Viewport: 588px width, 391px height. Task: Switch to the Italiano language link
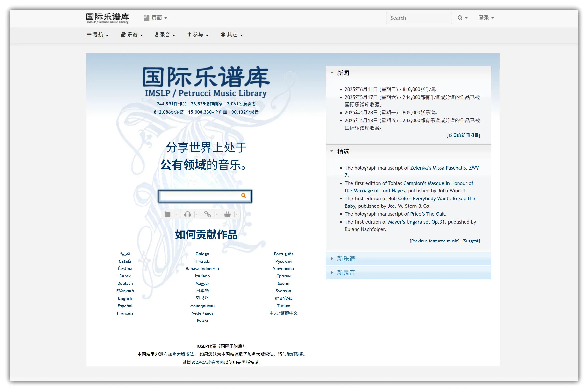pos(202,276)
